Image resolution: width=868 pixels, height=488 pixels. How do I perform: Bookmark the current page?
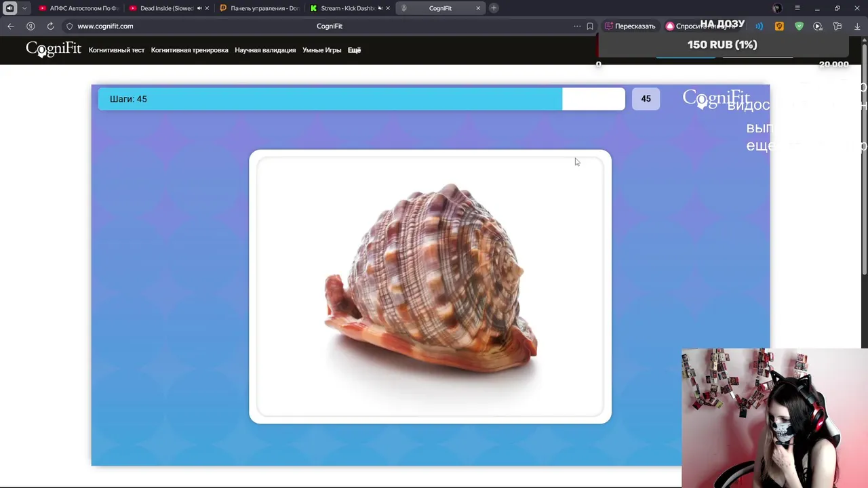point(590,26)
